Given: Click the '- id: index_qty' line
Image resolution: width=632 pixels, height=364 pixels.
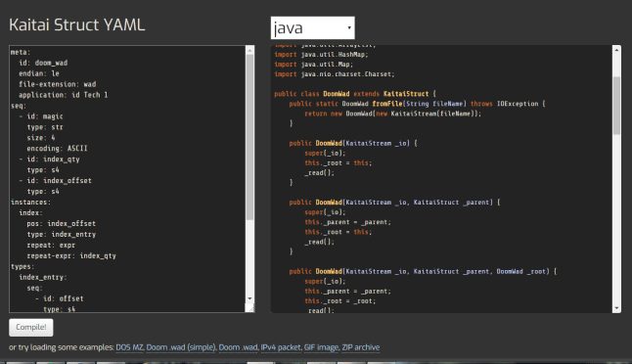Looking at the screenshot, I should pyautogui.click(x=49, y=159).
